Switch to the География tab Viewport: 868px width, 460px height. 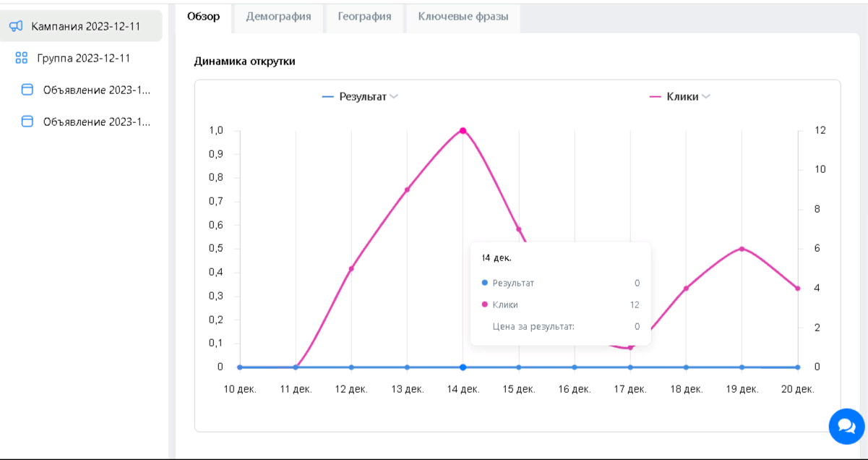364,17
